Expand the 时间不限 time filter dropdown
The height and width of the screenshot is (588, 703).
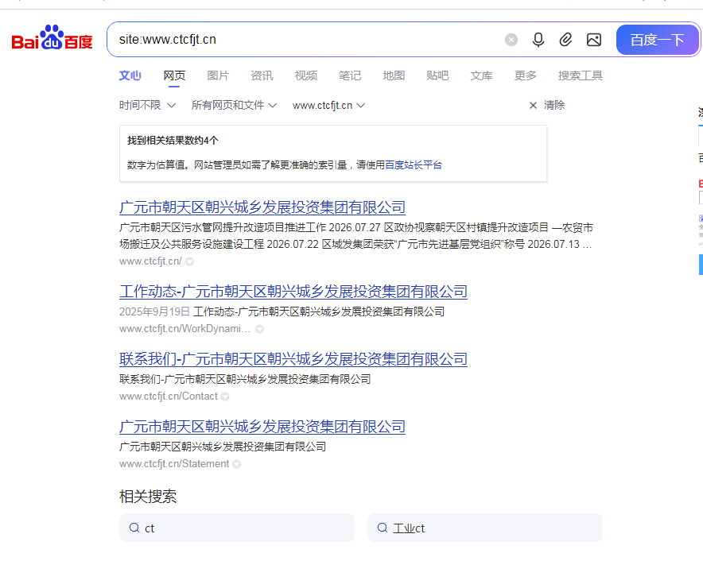pyautogui.click(x=147, y=105)
